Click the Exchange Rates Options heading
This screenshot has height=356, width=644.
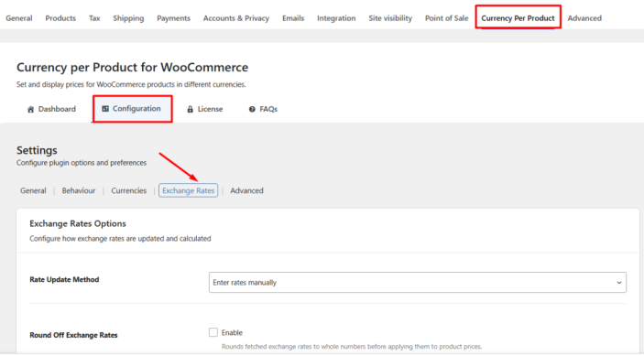[78, 223]
